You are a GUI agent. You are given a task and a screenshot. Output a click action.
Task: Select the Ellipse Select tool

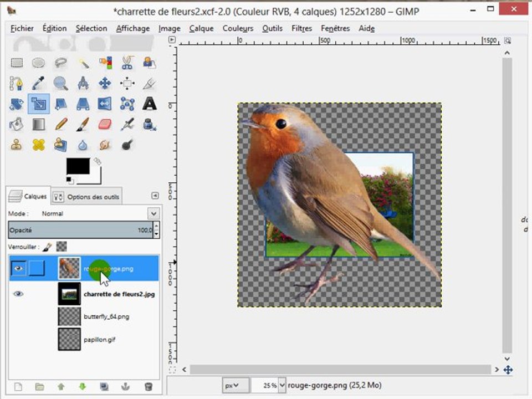(38, 63)
